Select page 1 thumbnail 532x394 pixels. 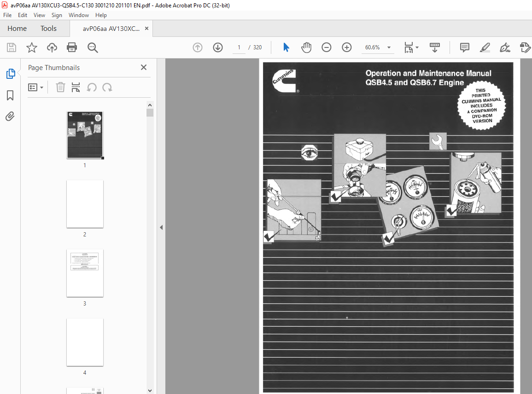click(85, 135)
